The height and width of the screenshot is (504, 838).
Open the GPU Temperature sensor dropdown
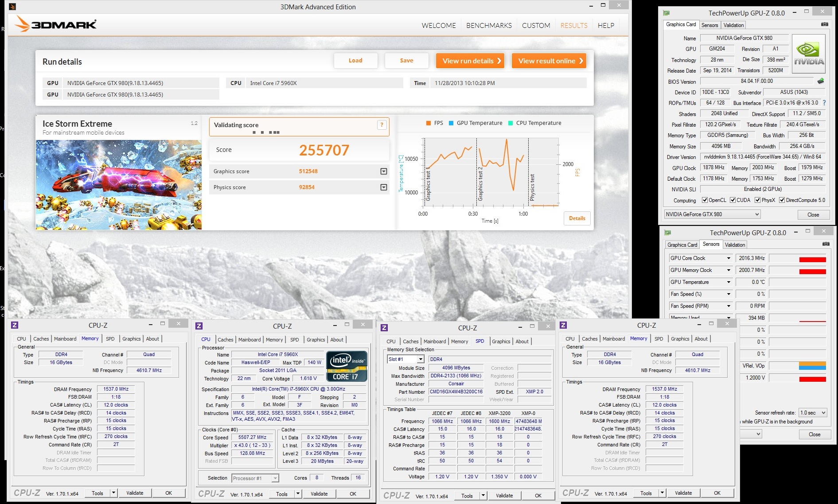pos(728,282)
